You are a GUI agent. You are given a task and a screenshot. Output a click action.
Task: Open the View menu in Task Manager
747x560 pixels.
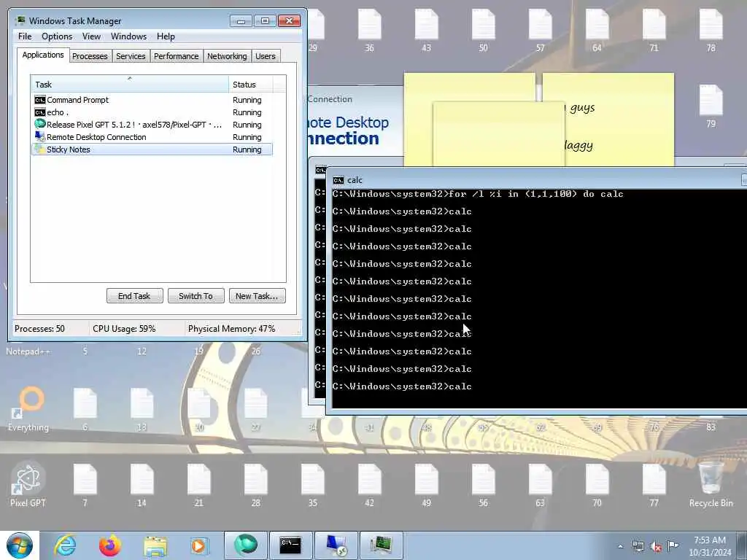[91, 36]
